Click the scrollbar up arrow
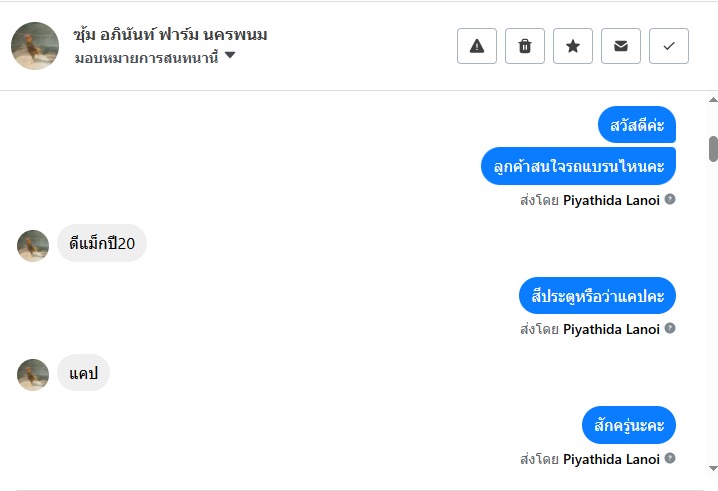This screenshot has height=491, width=718. pos(713,100)
